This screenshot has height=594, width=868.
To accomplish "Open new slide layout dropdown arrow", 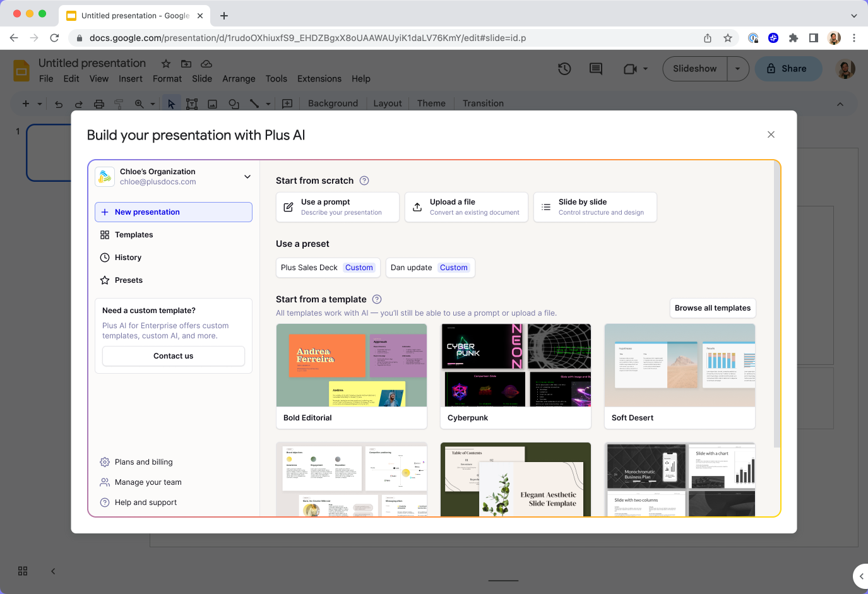I will pyautogui.click(x=40, y=104).
